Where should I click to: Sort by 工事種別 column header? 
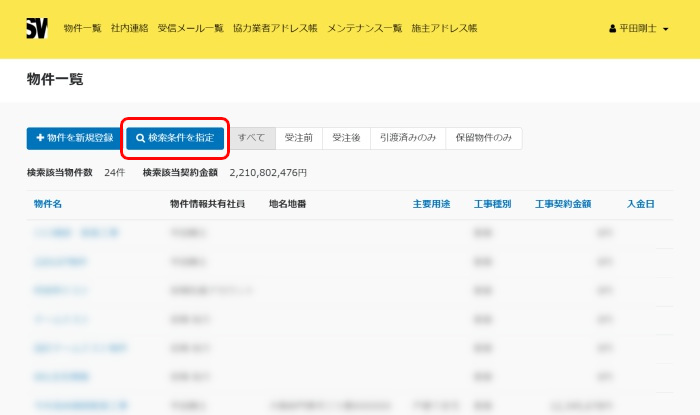click(x=492, y=204)
